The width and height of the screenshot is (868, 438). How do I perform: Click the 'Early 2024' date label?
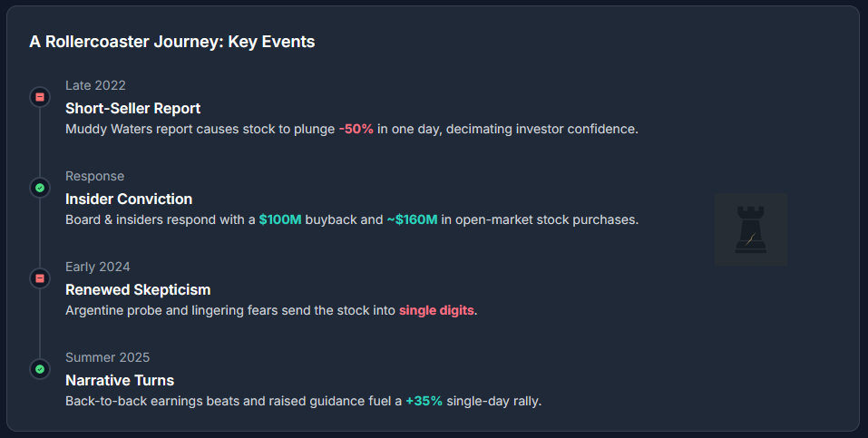98,267
